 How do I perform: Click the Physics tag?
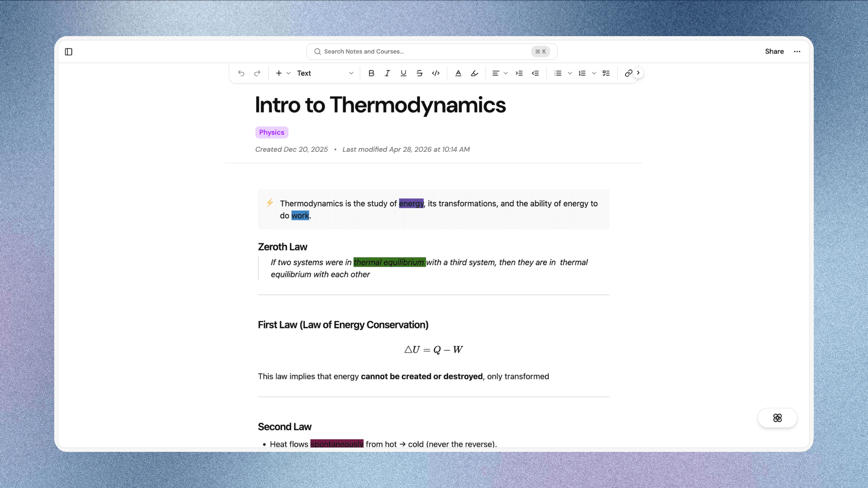272,132
